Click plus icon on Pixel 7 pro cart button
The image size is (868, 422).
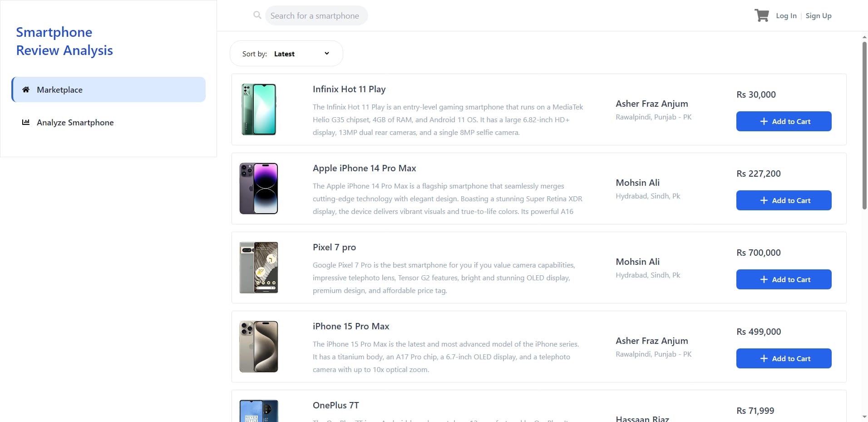(764, 279)
